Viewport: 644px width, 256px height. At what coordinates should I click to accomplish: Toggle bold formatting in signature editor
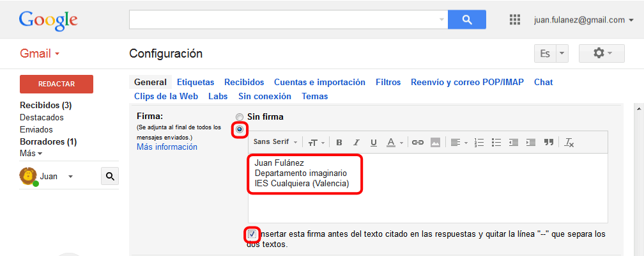(339, 142)
